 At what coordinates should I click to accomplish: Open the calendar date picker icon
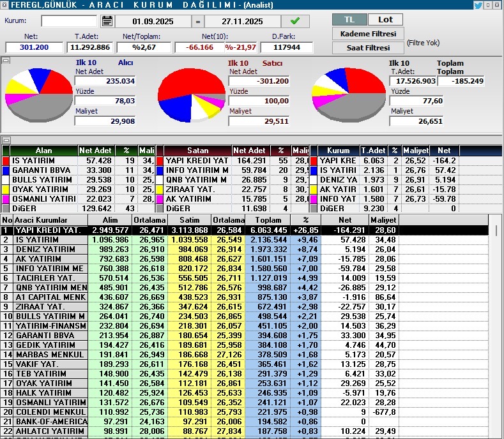(x=107, y=21)
